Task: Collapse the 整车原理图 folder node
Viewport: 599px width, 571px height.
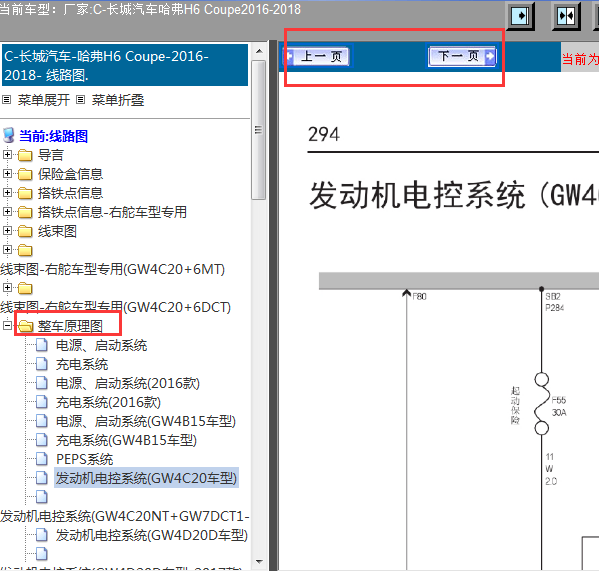Action: (7, 325)
